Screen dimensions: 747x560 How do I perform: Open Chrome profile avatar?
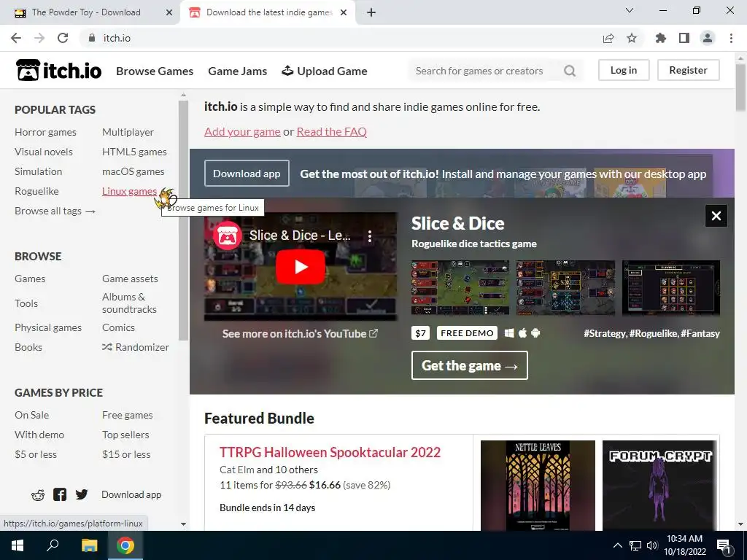click(708, 38)
